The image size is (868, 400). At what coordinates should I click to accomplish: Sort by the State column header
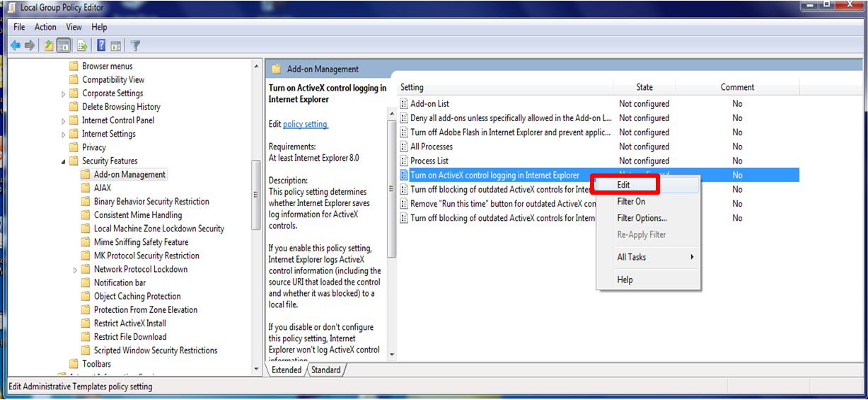click(x=644, y=87)
